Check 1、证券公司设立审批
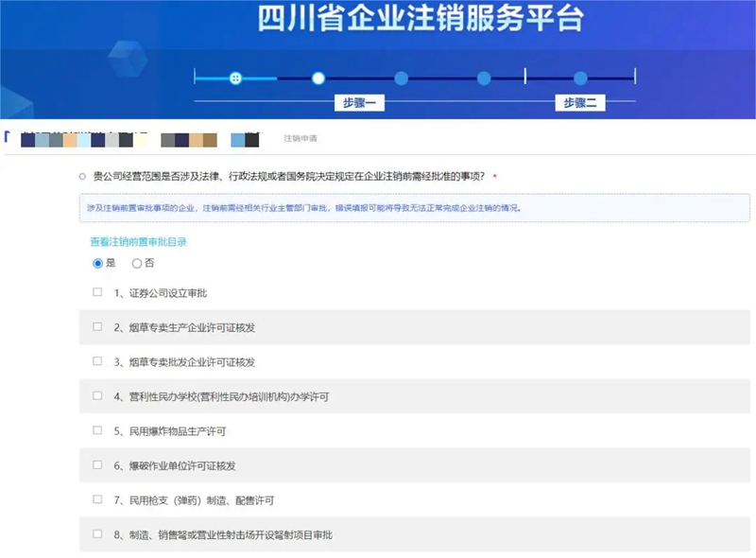Screen dimensions: 756x558 click(97, 292)
